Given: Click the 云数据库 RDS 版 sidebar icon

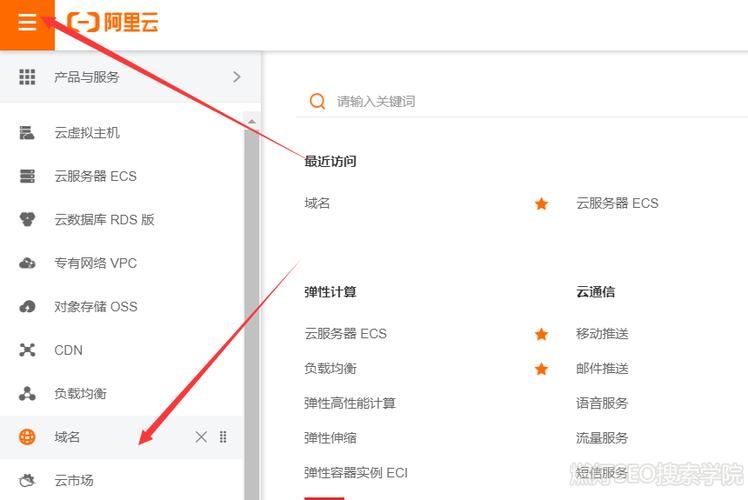Looking at the screenshot, I should (x=27, y=219).
